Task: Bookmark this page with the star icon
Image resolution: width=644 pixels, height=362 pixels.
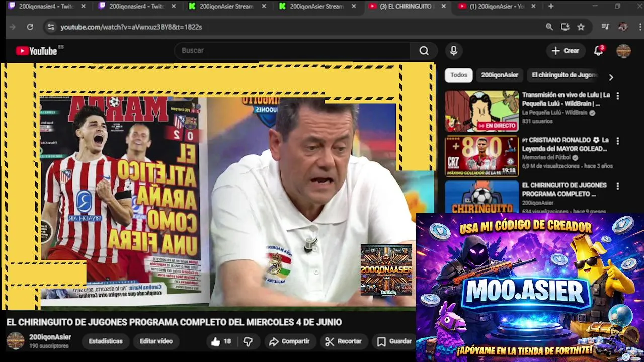Action: point(581,27)
